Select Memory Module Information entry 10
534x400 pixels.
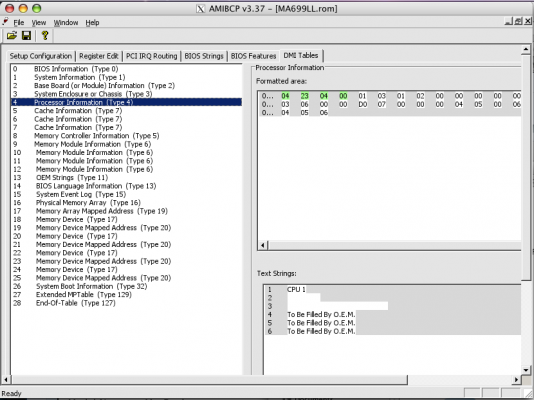(x=126, y=153)
